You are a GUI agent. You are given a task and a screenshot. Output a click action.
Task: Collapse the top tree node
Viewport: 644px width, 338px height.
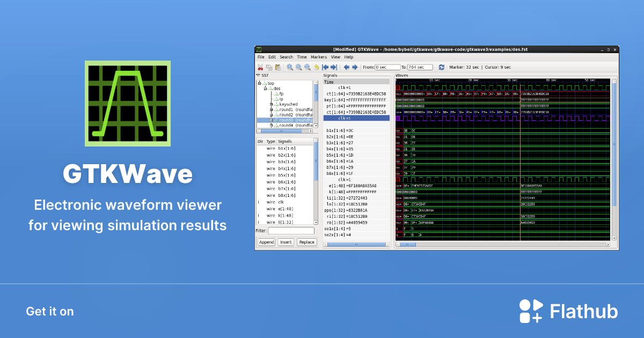click(x=260, y=83)
